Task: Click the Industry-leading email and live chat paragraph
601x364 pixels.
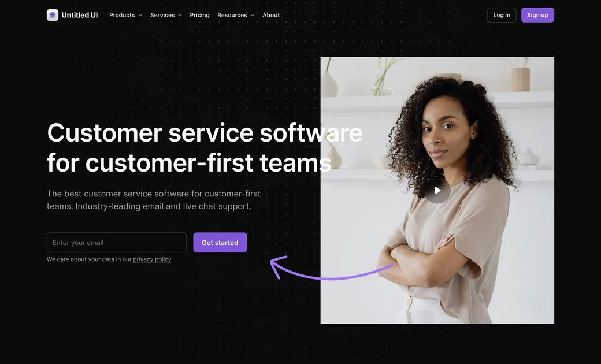Action: coord(154,200)
